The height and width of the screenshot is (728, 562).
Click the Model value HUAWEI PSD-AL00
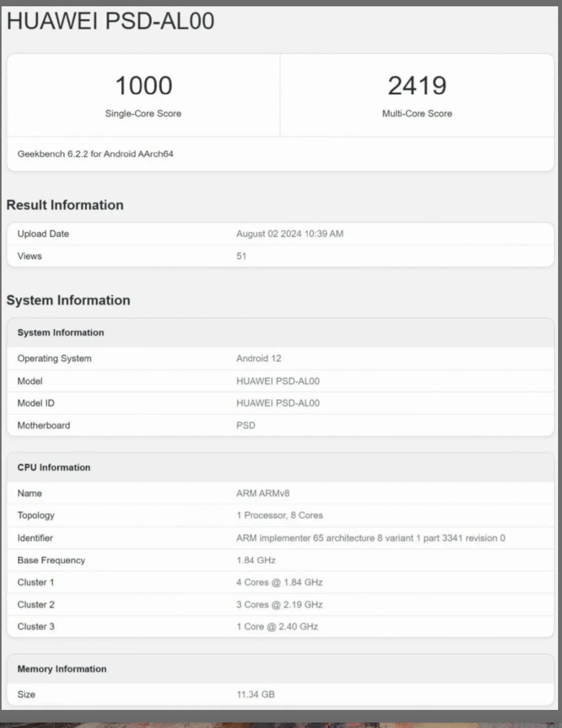pos(278,381)
